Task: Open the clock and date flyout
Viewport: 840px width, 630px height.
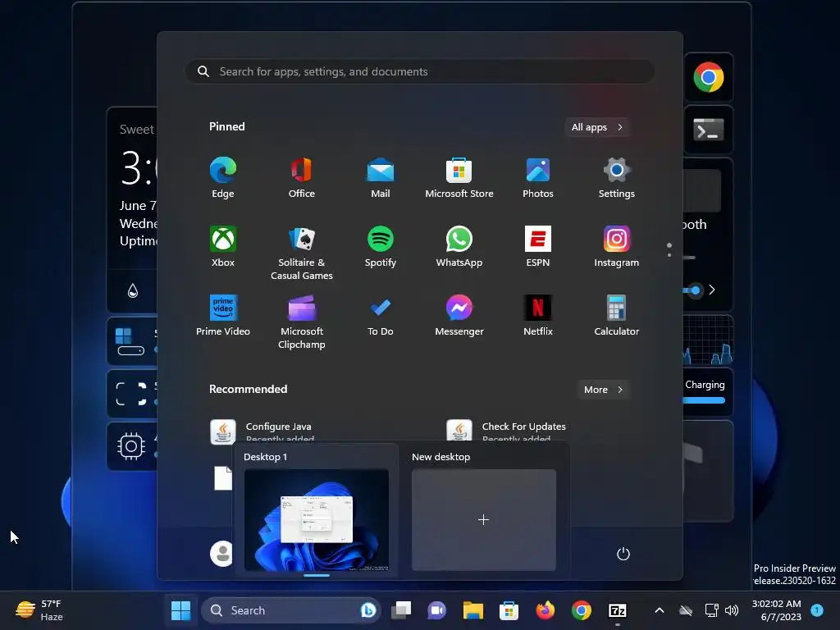Action: [x=776, y=610]
